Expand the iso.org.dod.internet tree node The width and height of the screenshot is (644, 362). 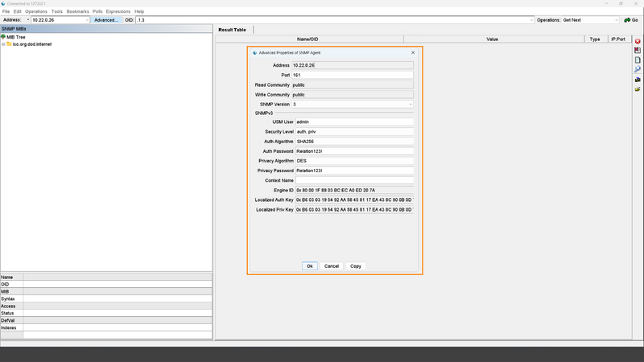click(x=3, y=44)
